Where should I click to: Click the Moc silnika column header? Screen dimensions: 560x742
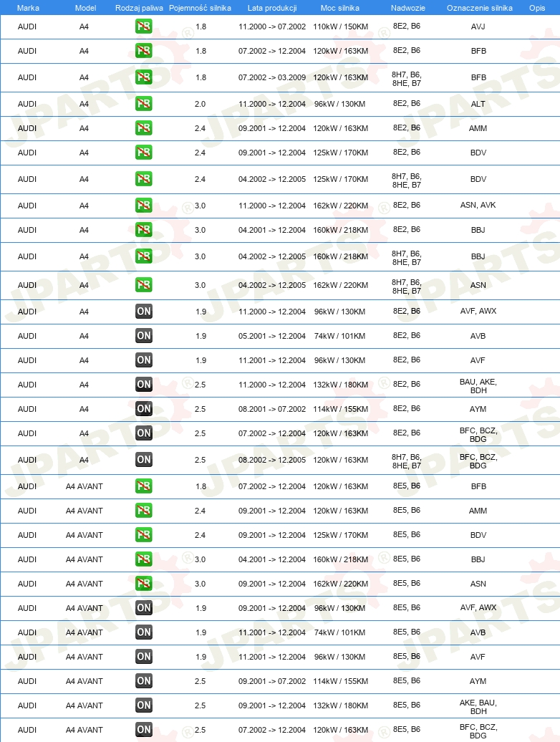[x=339, y=8]
